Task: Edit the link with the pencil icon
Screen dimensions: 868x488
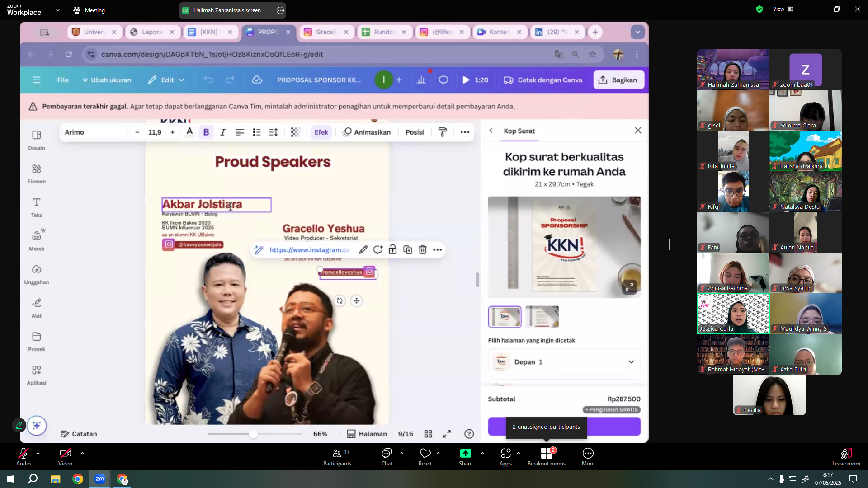Action: (363, 250)
